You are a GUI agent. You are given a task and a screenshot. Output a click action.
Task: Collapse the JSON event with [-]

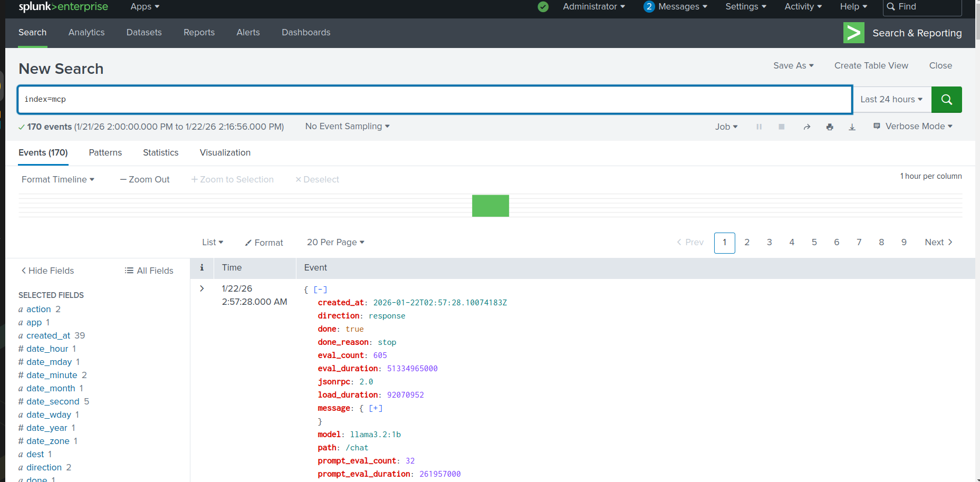tap(320, 290)
